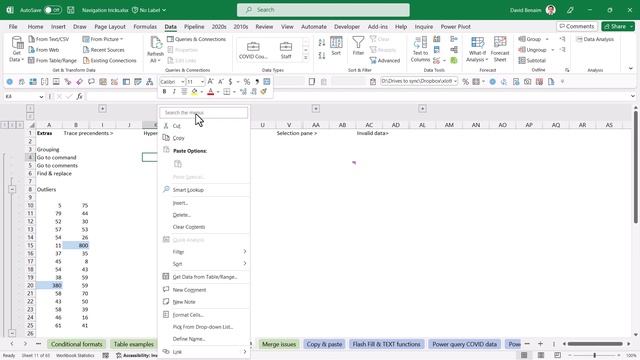The image size is (640, 360).
Task: Switch to the Power Pivot tab
Action: click(x=456, y=27)
